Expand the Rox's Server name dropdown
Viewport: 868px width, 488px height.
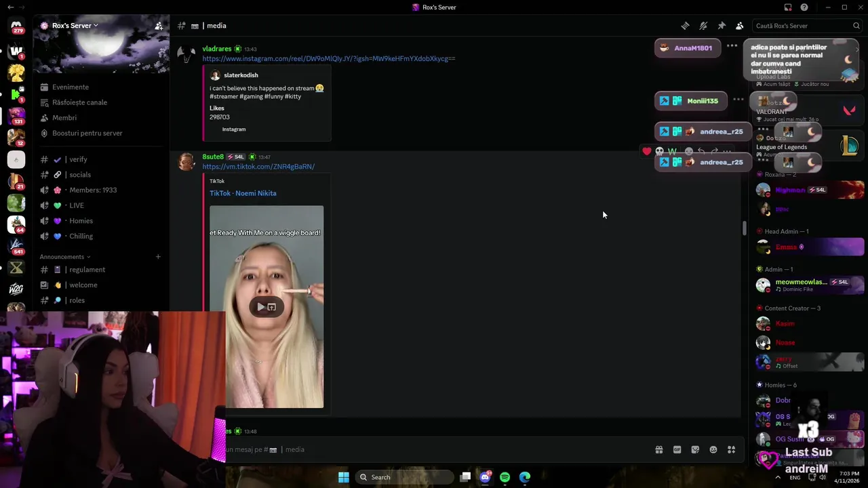75,26
